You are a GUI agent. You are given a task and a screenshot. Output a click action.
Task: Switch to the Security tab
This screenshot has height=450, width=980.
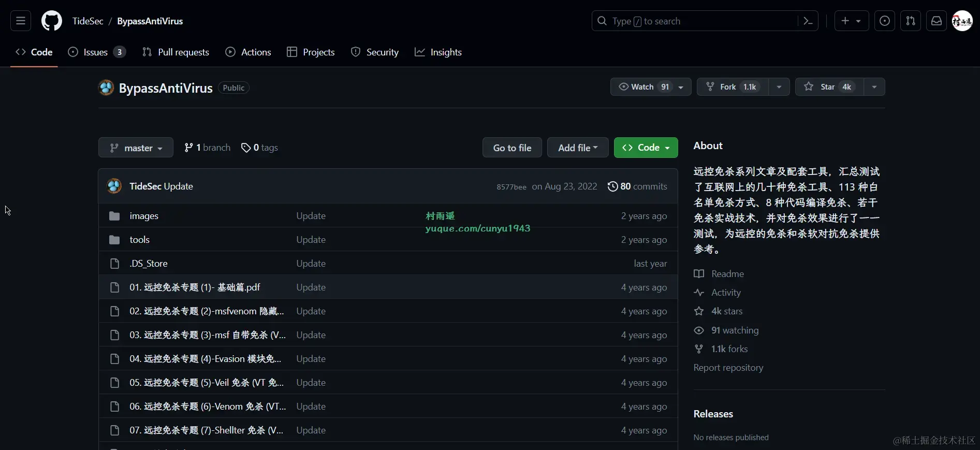375,52
